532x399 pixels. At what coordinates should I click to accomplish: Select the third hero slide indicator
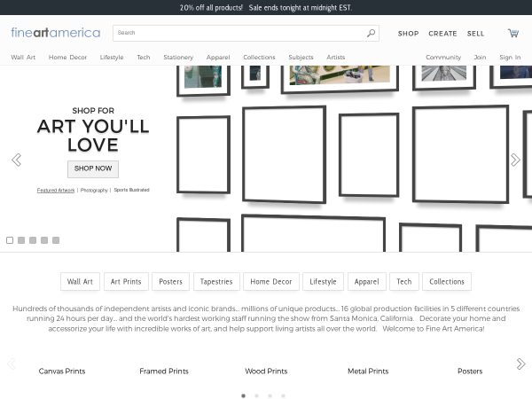click(x=33, y=240)
